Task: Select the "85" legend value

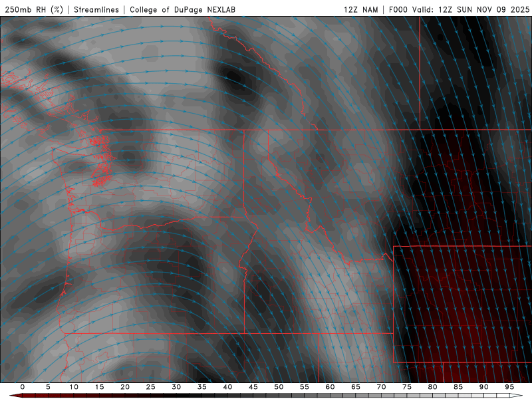Action: pyautogui.click(x=458, y=387)
